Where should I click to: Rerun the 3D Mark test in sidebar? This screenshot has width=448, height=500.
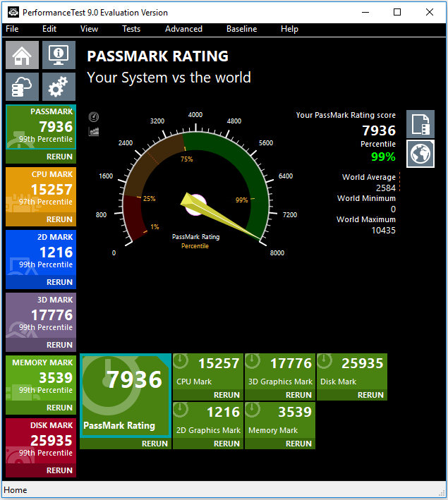point(41,345)
